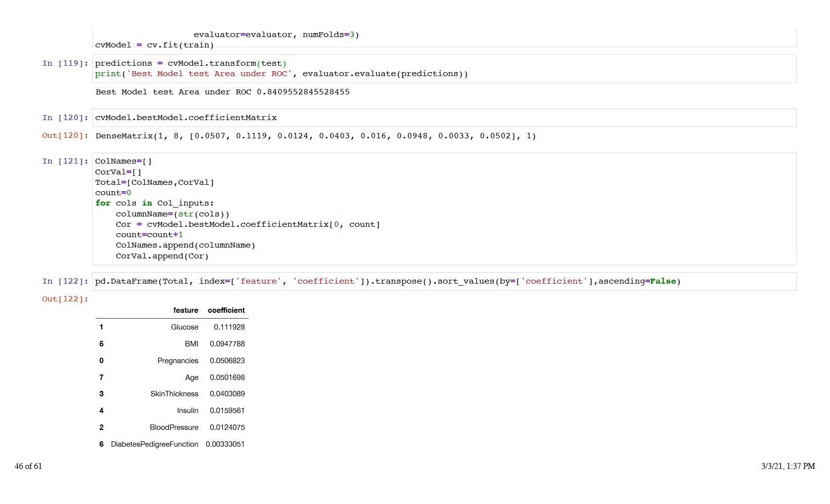
Task: Click the Age coefficient value 0.0501698
Action: pyautogui.click(x=227, y=378)
